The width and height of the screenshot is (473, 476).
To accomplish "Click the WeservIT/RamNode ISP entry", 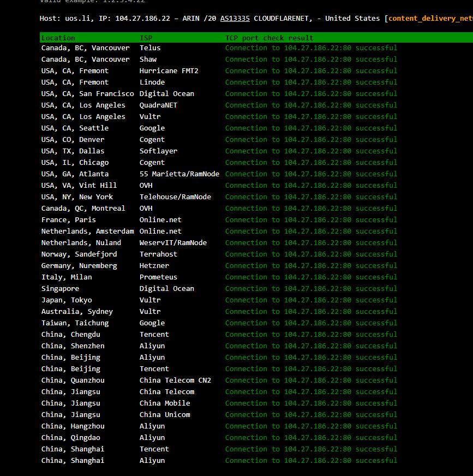I will pyautogui.click(x=173, y=243).
